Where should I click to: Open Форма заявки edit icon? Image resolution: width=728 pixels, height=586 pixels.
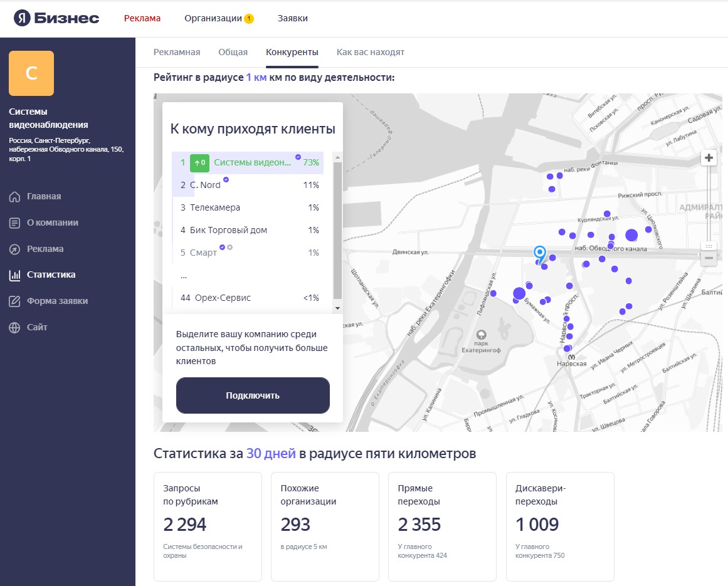tap(15, 301)
